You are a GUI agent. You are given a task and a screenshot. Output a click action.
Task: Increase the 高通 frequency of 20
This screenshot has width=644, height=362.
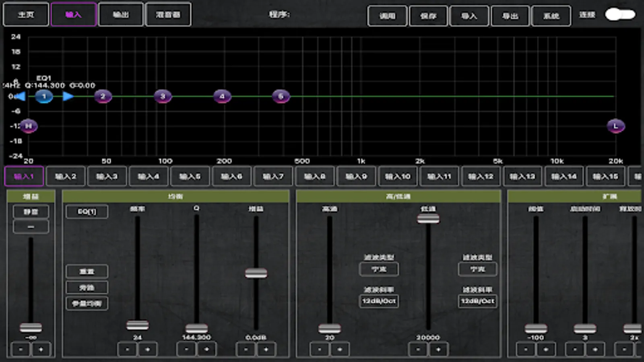[340, 350]
